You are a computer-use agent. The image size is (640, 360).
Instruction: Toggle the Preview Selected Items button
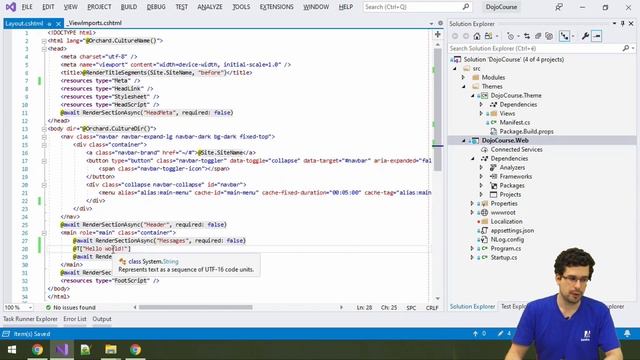point(597,36)
